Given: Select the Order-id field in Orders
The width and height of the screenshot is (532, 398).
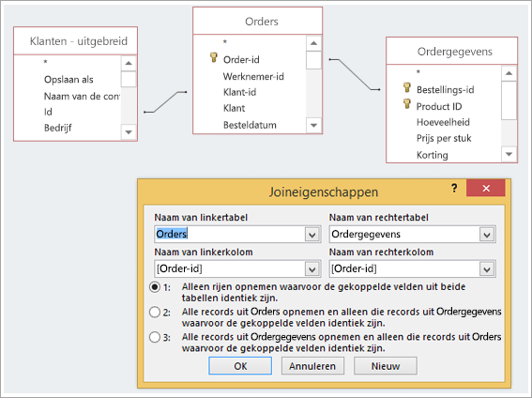Looking at the screenshot, I should 241,60.
